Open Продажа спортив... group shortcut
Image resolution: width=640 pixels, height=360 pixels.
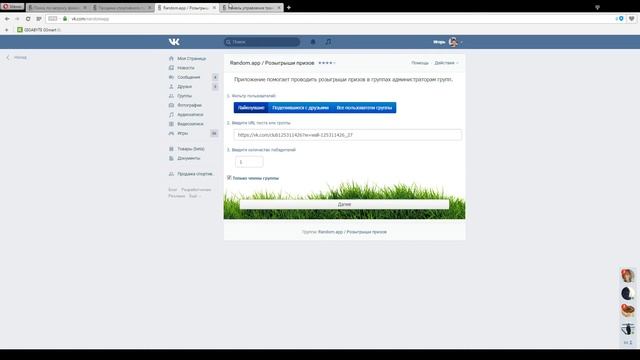pos(195,174)
